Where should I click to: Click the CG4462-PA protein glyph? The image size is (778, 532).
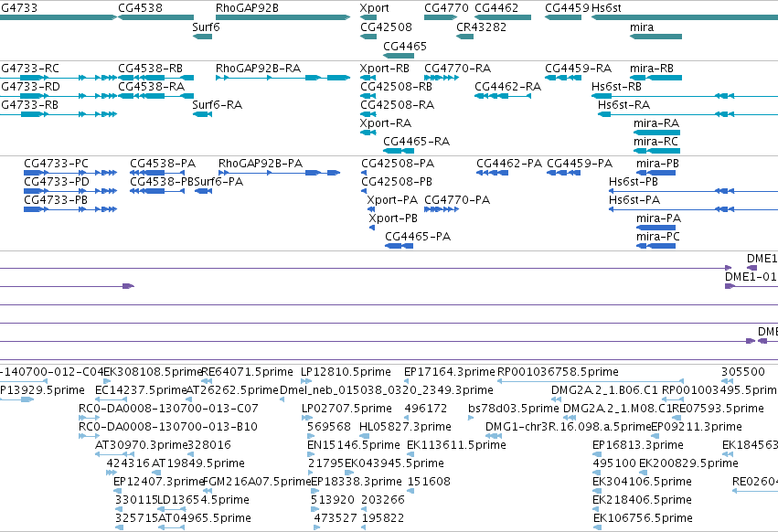pyautogui.click(x=492, y=173)
